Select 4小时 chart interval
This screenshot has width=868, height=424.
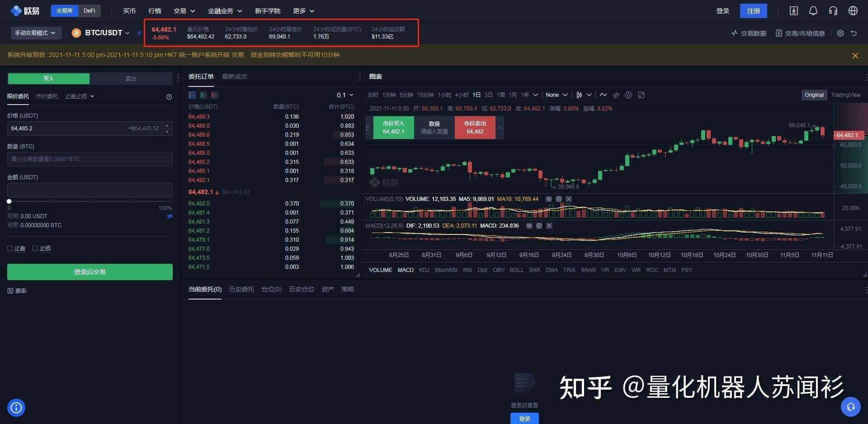click(x=462, y=95)
